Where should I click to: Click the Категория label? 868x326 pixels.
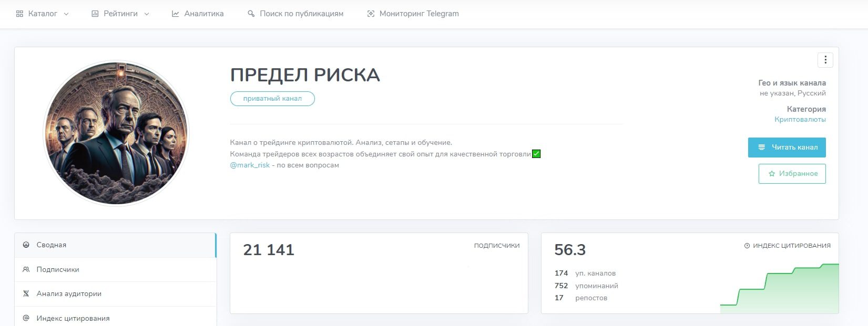coord(806,109)
